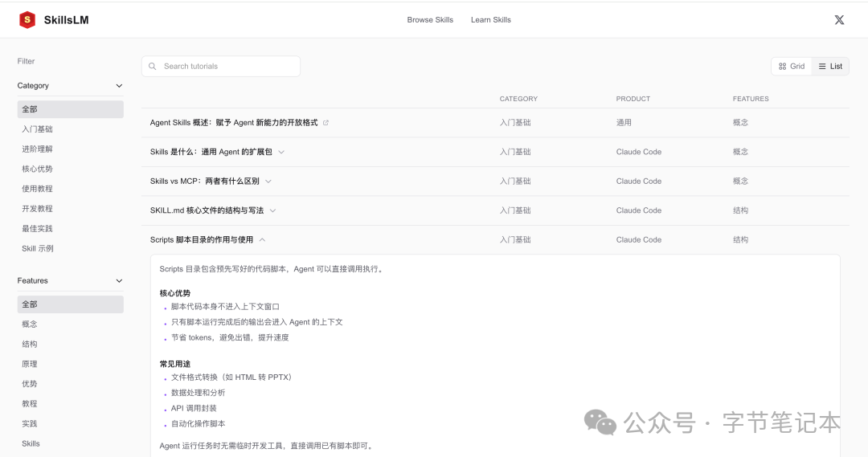Image resolution: width=868 pixels, height=457 pixels.
Task: Click 通用 product cell in first row
Action: [624, 123]
